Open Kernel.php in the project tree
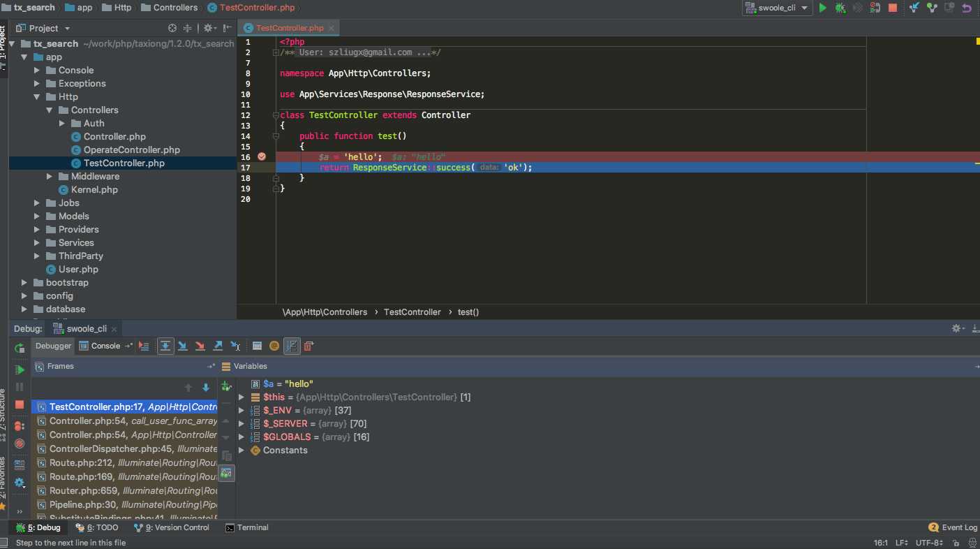Screen dimensions: 980x549 [88, 190]
